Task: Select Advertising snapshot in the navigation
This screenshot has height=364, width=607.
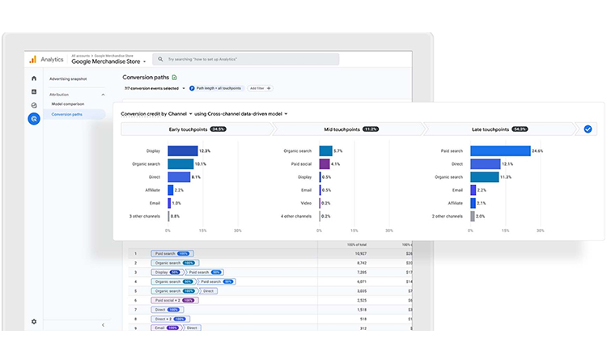Action: click(x=68, y=78)
